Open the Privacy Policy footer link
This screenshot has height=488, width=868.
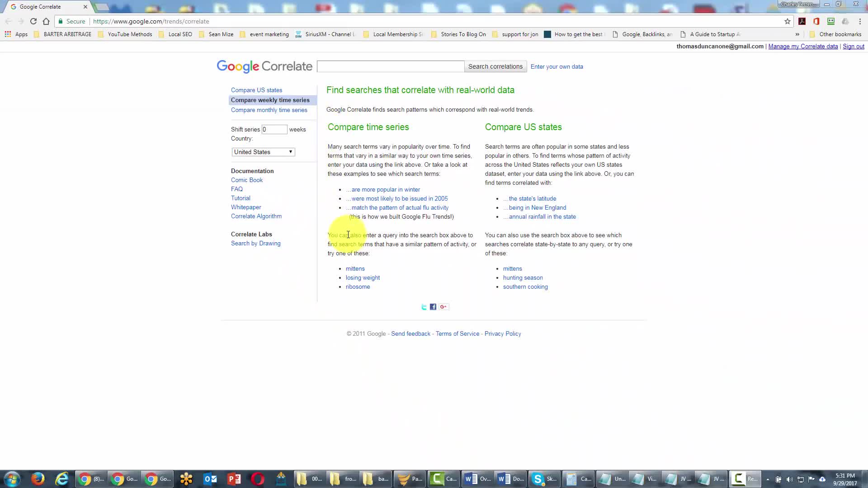click(x=503, y=334)
